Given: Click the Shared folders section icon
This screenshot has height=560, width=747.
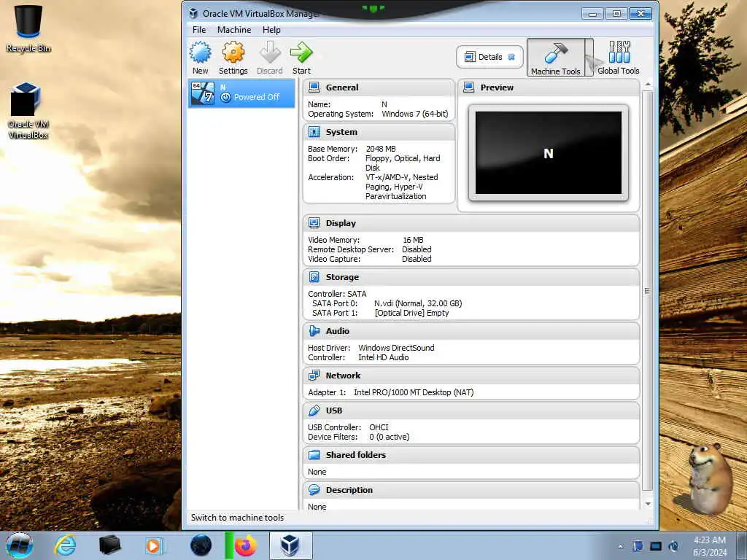Looking at the screenshot, I should pyautogui.click(x=314, y=455).
